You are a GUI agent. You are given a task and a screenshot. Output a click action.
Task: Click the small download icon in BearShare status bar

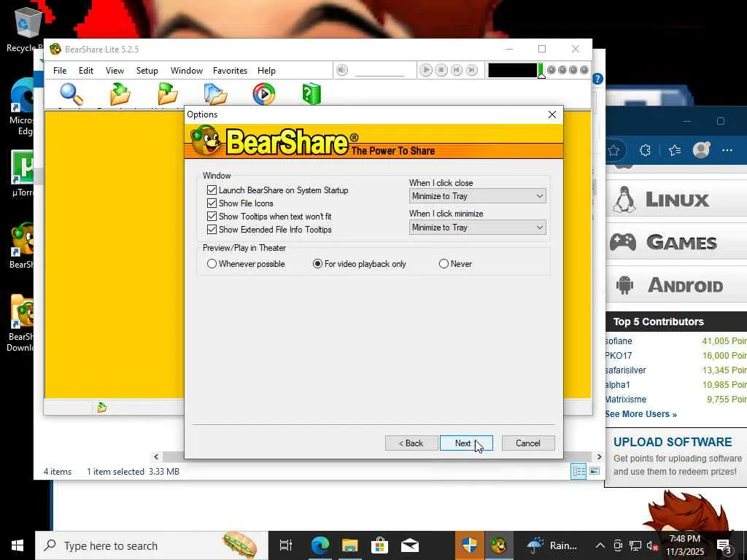coord(101,408)
